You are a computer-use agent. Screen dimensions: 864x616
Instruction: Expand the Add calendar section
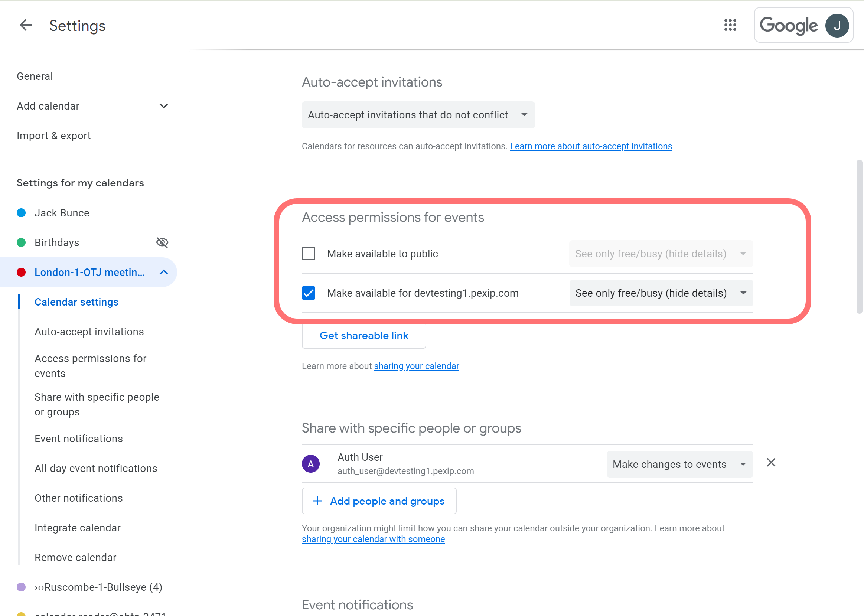click(163, 106)
